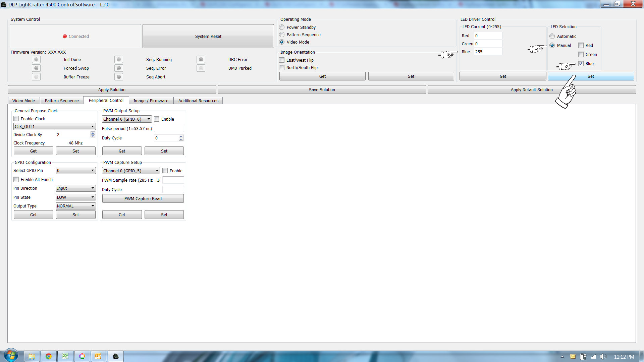
Task: Click the Red LED current field
Action: [488, 36]
